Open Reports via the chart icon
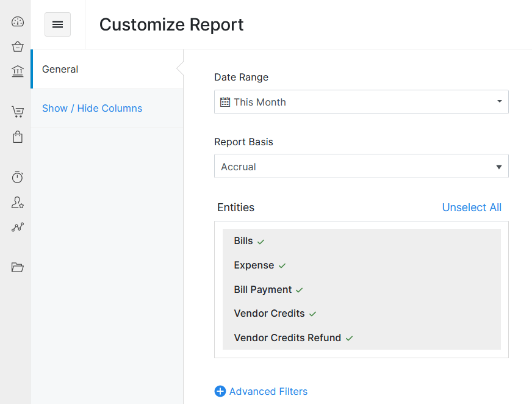Screen dimensions: 532x404 17,227
